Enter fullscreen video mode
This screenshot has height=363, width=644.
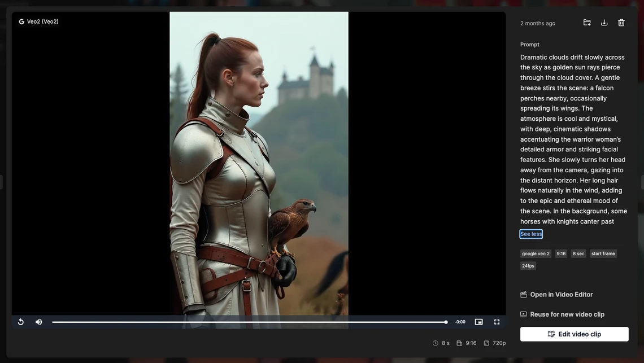(x=497, y=322)
